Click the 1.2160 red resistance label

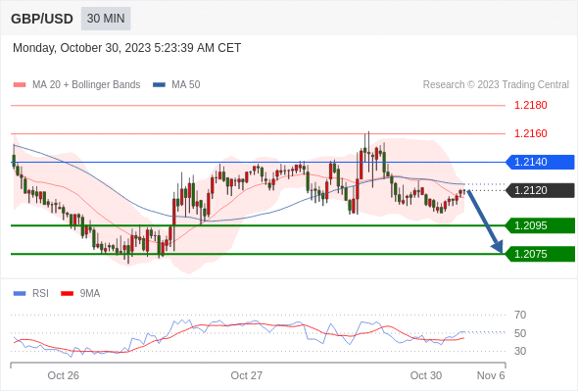pyautogui.click(x=531, y=133)
